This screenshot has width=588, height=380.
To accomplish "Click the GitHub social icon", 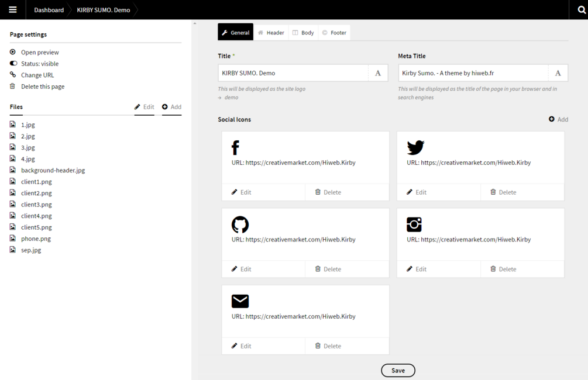I will pyautogui.click(x=240, y=224).
